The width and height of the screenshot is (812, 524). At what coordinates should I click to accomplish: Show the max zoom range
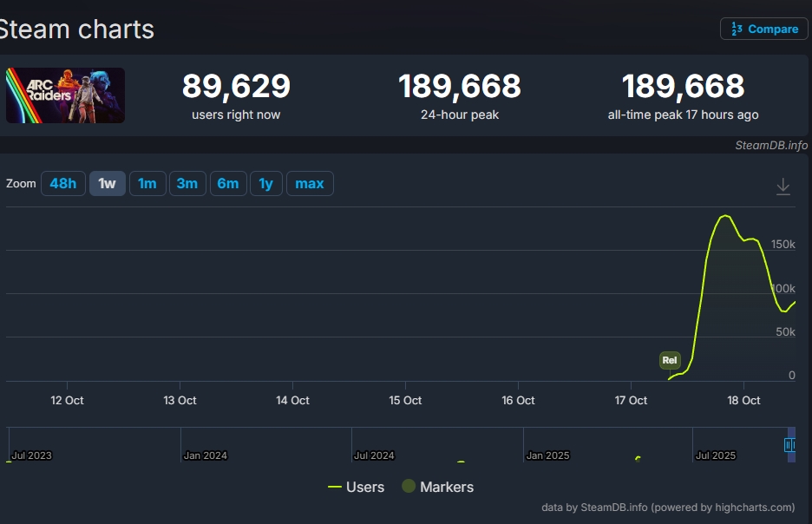310,183
